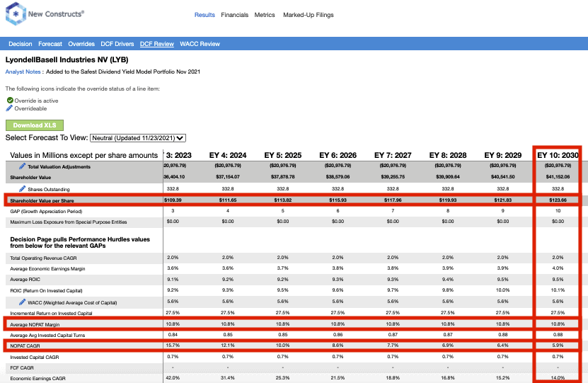Click the 10.1% ROIC cell for 2030

[x=558, y=290]
